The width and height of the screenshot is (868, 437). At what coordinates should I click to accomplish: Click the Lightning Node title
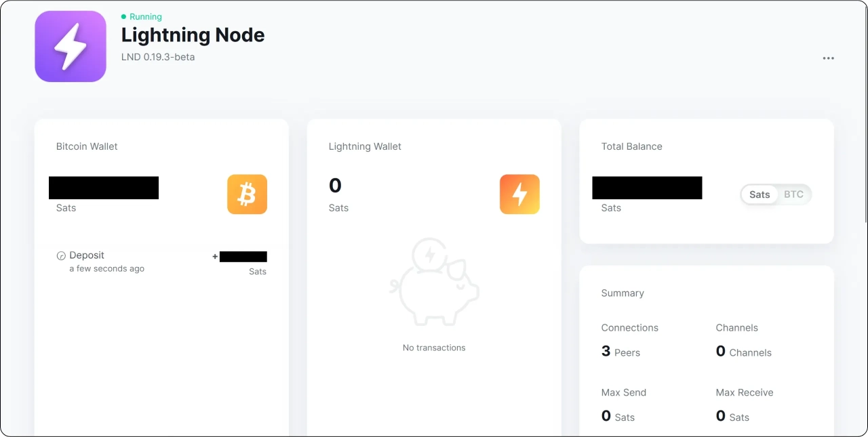click(x=193, y=35)
